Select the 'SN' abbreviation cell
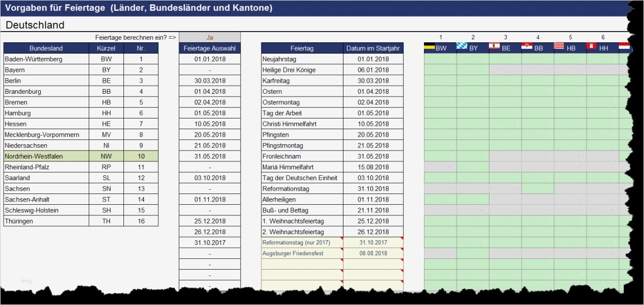The width and height of the screenshot is (644, 305). point(106,189)
